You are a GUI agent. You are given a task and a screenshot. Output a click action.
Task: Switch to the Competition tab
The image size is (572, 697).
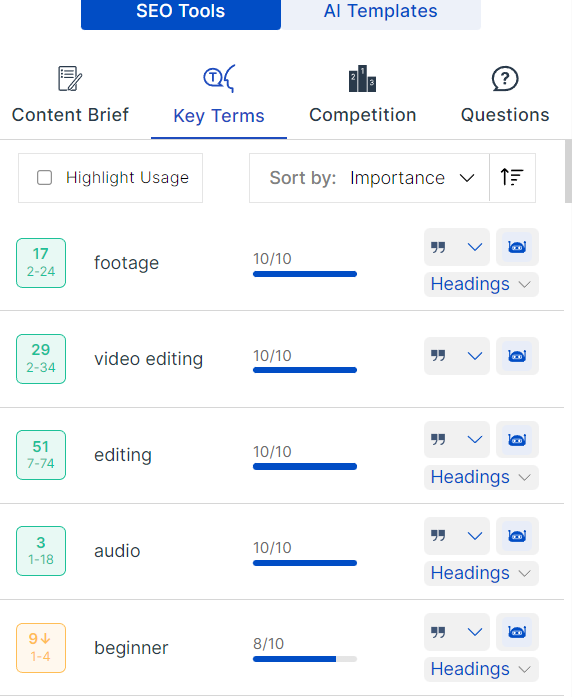pyautogui.click(x=363, y=95)
